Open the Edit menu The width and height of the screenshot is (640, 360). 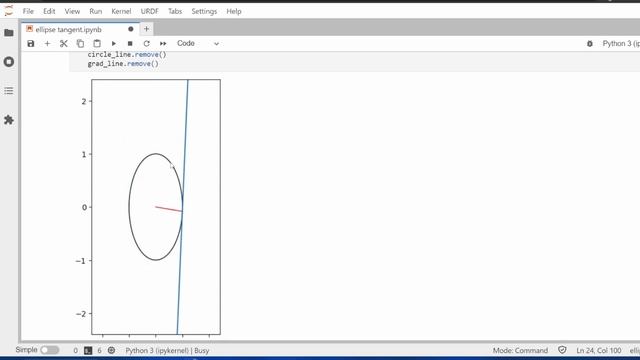49,11
